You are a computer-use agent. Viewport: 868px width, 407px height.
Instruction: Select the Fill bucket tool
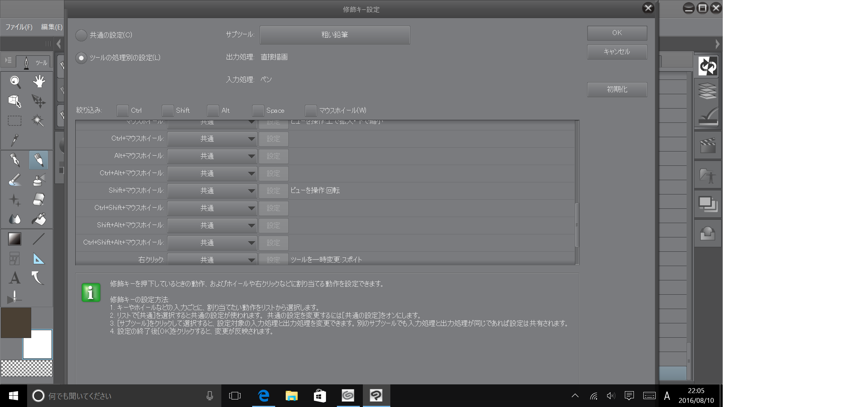click(39, 219)
